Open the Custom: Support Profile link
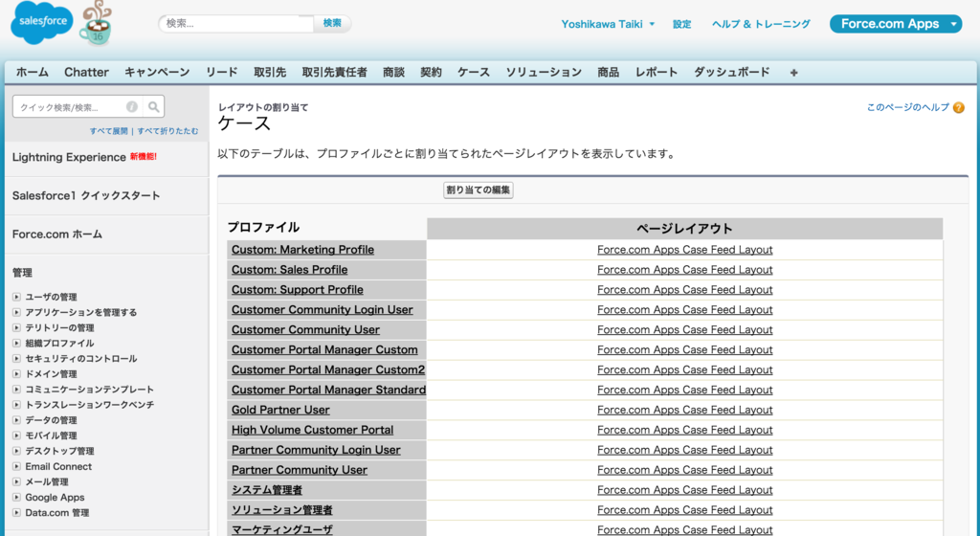980x536 pixels. coord(298,290)
